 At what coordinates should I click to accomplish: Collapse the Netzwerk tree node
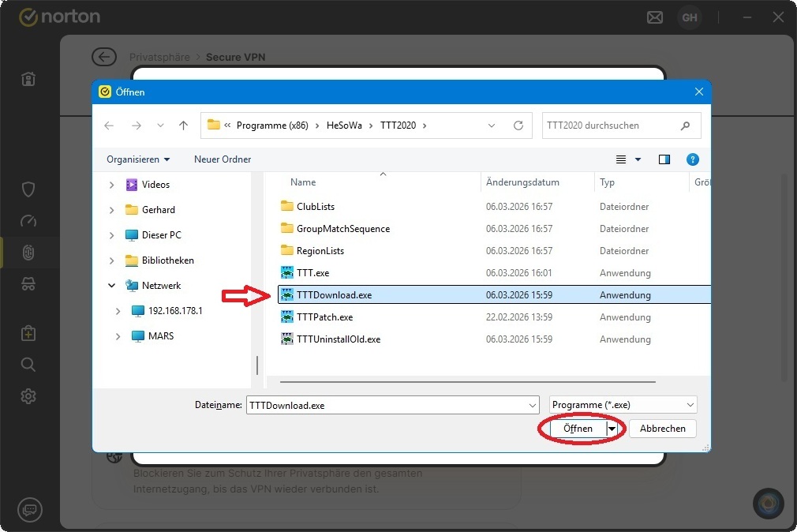(111, 285)
